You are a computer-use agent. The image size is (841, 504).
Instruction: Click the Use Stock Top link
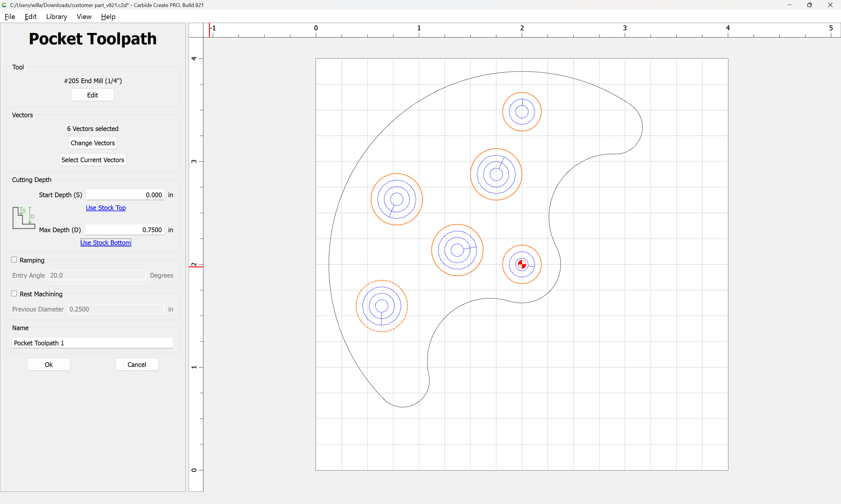[x=106, y=207]
